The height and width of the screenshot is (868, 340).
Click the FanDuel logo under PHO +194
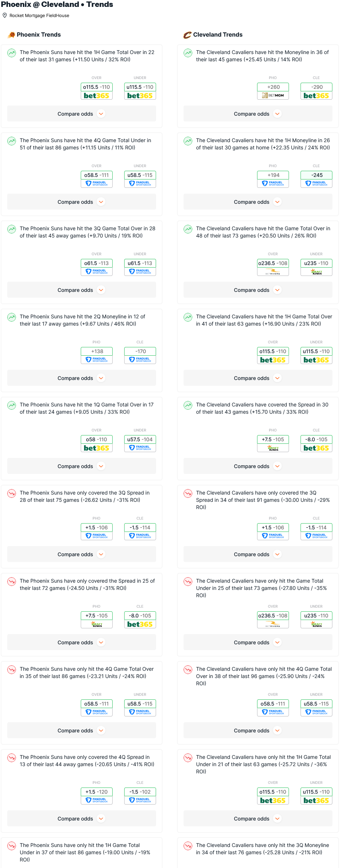273,184
